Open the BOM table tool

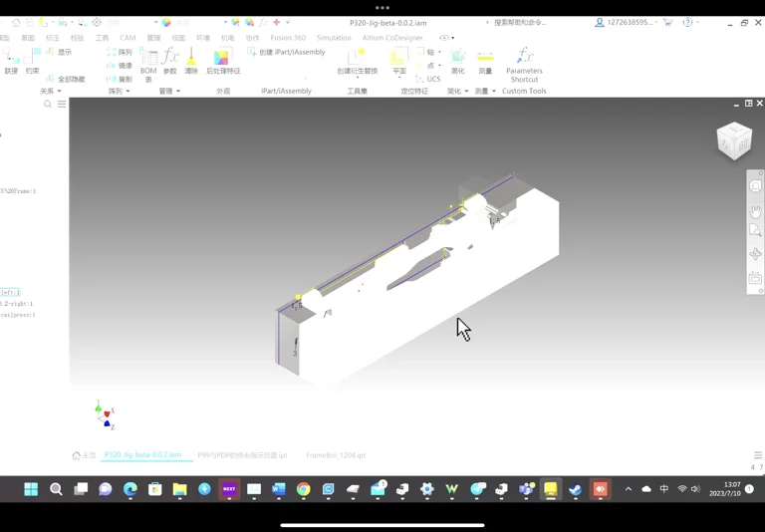coord(148,65)
